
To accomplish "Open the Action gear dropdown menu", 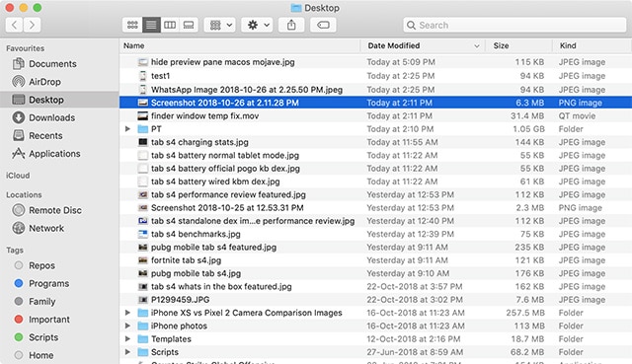I will point(257,25).
